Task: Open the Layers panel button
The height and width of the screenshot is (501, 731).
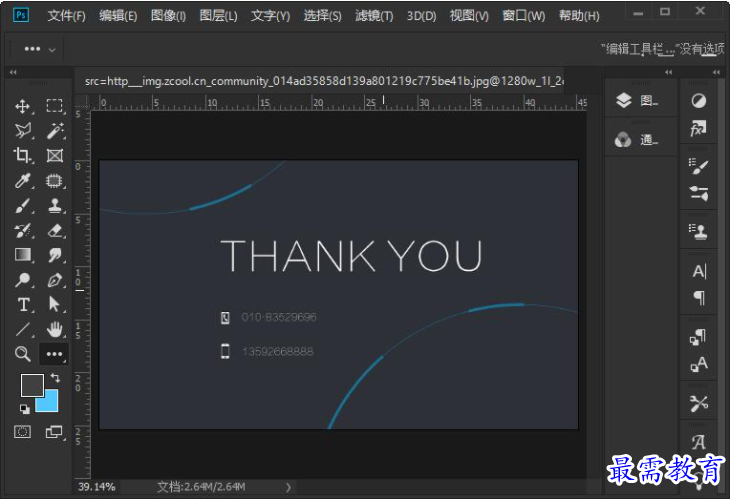Action: (637, 100)
